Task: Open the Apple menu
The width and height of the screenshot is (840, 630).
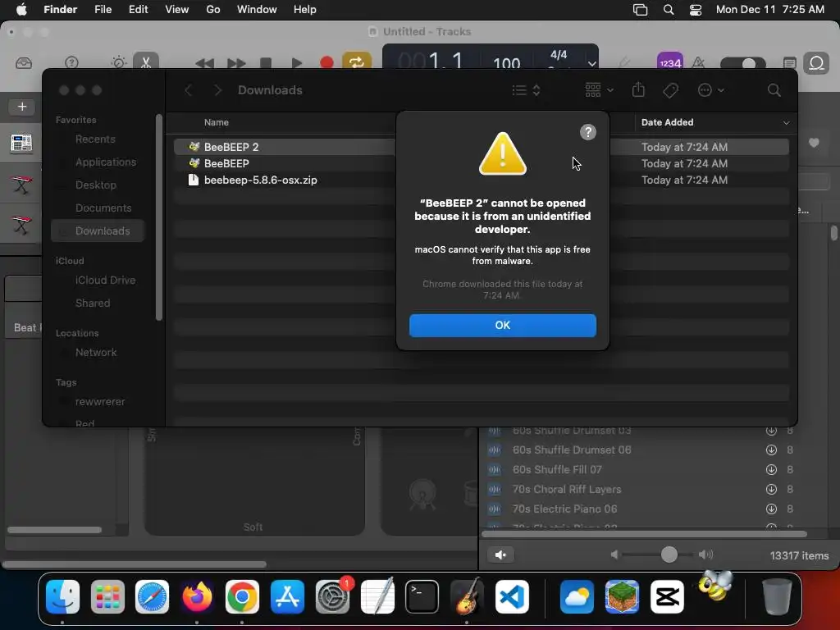Action: 21,10
